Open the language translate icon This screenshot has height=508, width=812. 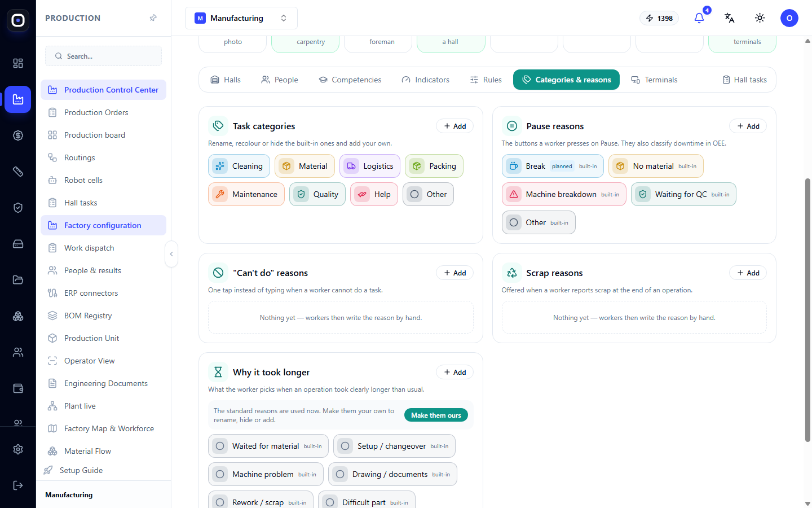click(x=730, y=18)
